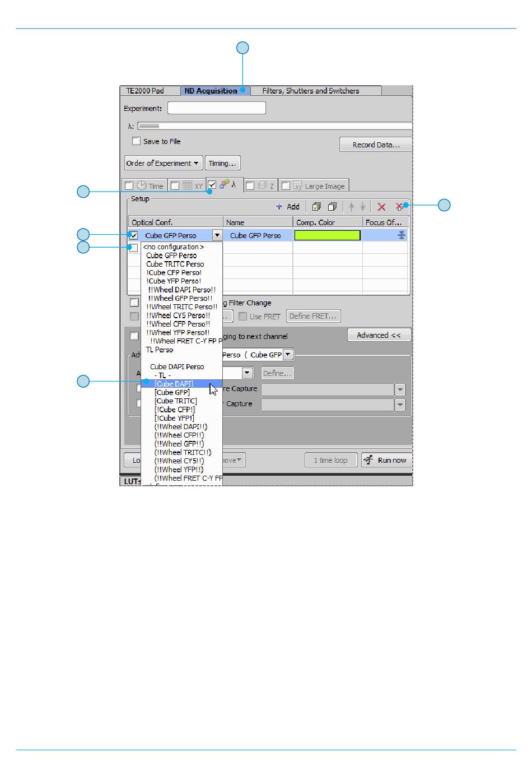Open the Perso ( Cube GFP dropdown arrow
This screenshot has height=767, width=532.
click(288, 354)
